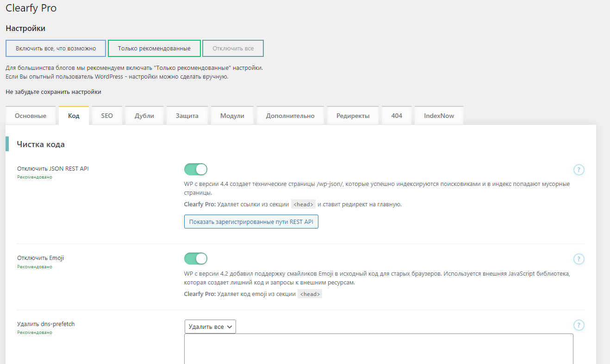Click the Отключить JSON REST API label
Screen dimensions: 610x364
(53, 169)
